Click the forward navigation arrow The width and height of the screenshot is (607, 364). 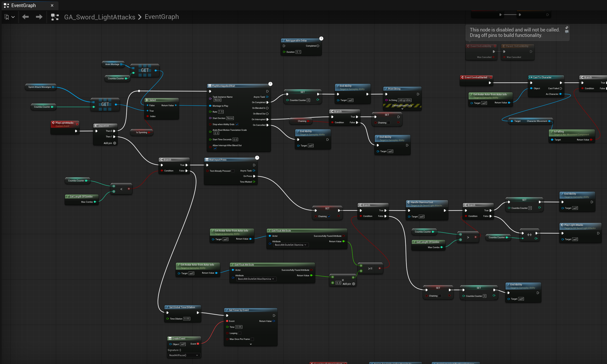pyautogui.click(x=39, y=17)
